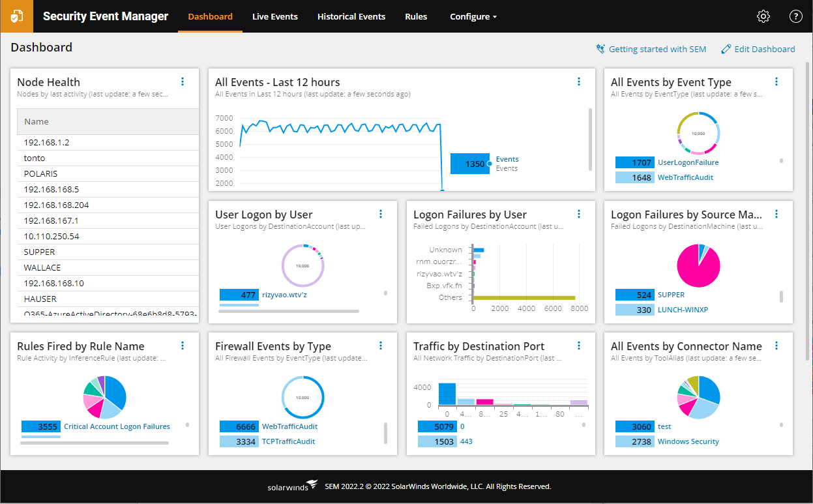Open Firewall Events by Type widget menu
813x504 pixels.
[381, 346]
